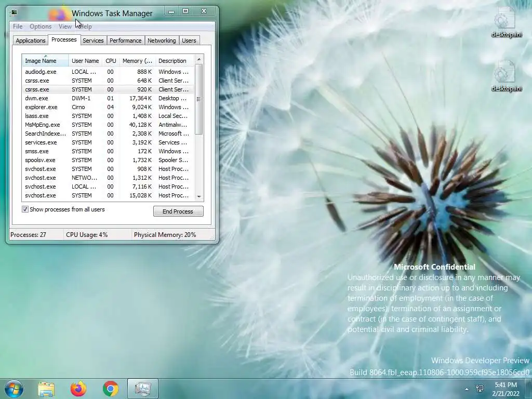Switch to the Applications tab
The width and height of the screenshot is (532, 399).
31,41
